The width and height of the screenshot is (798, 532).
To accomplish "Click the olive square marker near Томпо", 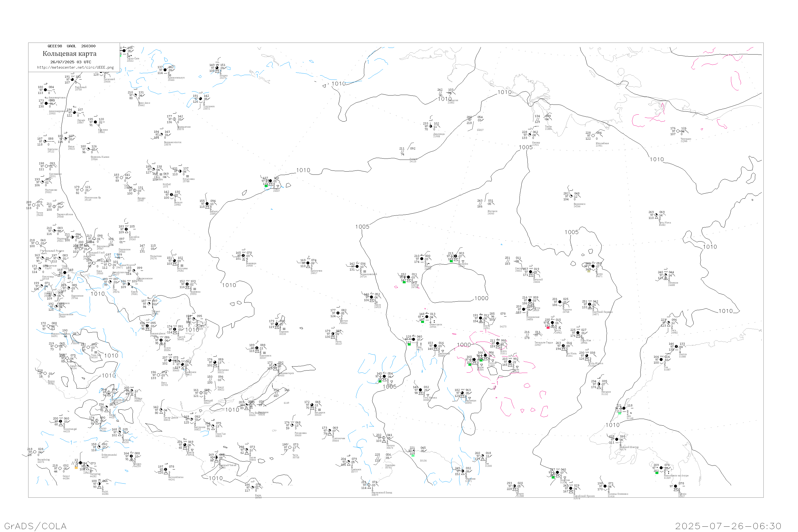I will pos(589,271).
